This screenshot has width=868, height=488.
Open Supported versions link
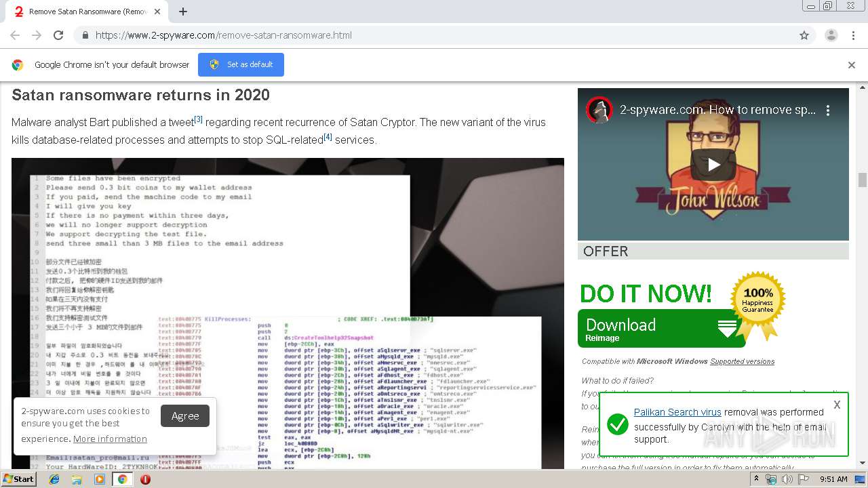point(742,361)
